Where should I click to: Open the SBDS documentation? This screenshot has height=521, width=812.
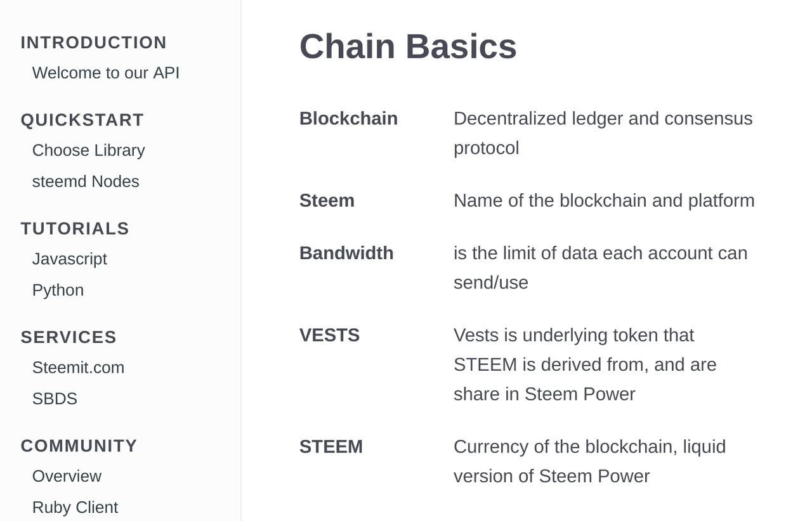coord(54,398)
